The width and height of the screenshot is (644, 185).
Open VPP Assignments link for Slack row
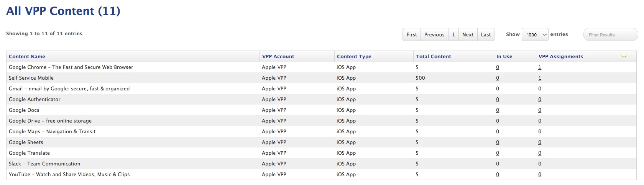(540, 164)
